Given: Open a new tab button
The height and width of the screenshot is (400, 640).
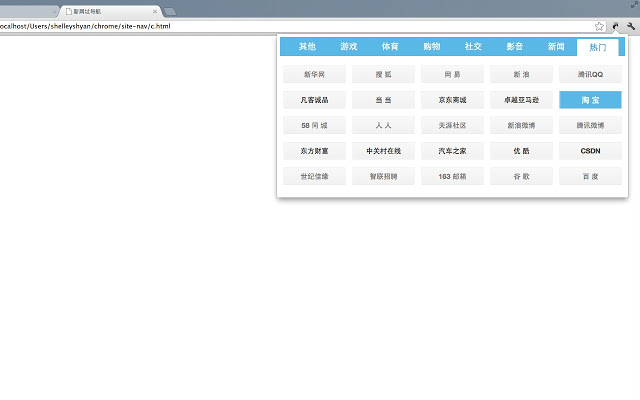Looking at the screenshot, I should (x=170, y=11).
